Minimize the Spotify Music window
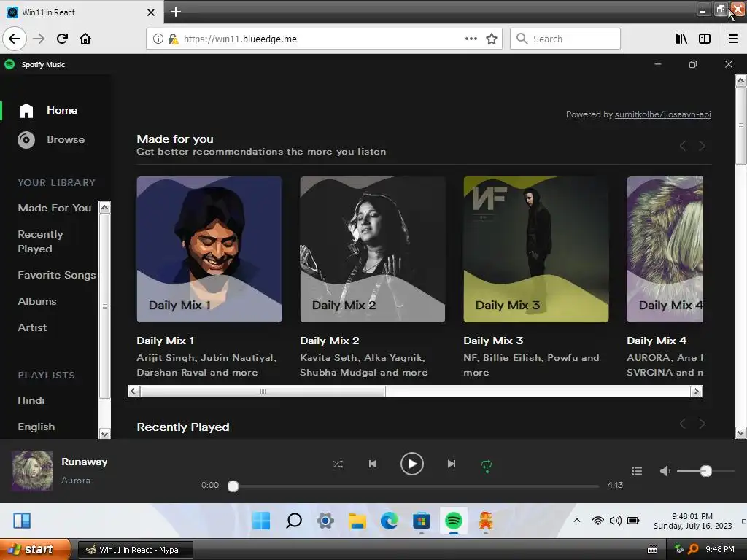Viewport: 747px width, 560px height. (x=658, y=64)
